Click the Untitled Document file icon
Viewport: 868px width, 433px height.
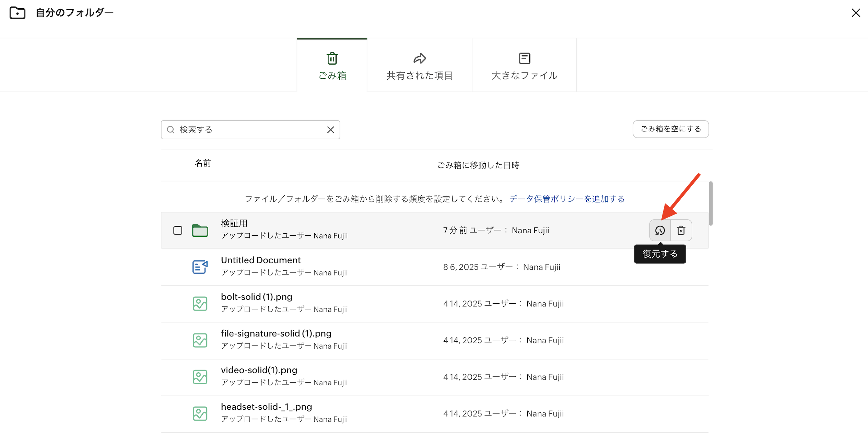coord(200,267)
